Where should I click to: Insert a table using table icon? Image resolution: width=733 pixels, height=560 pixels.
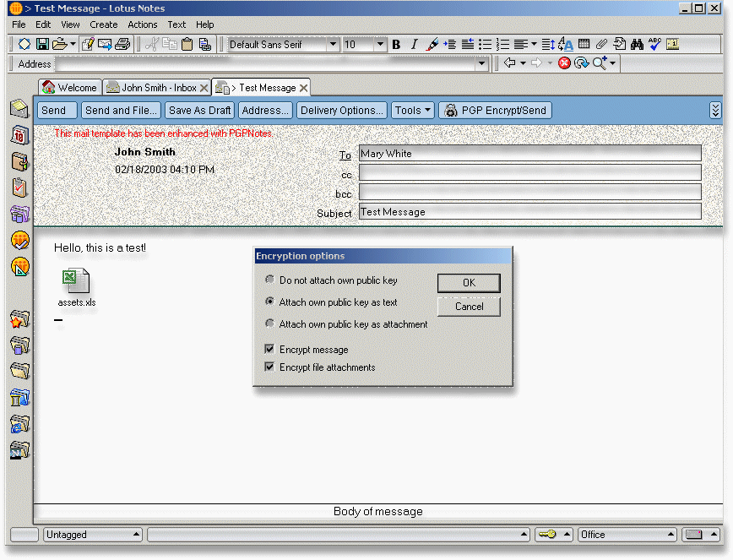pos(584,45)
